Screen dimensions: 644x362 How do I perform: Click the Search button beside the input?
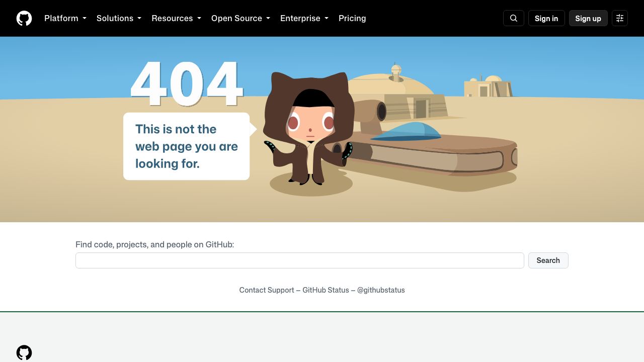coord(548,260)
